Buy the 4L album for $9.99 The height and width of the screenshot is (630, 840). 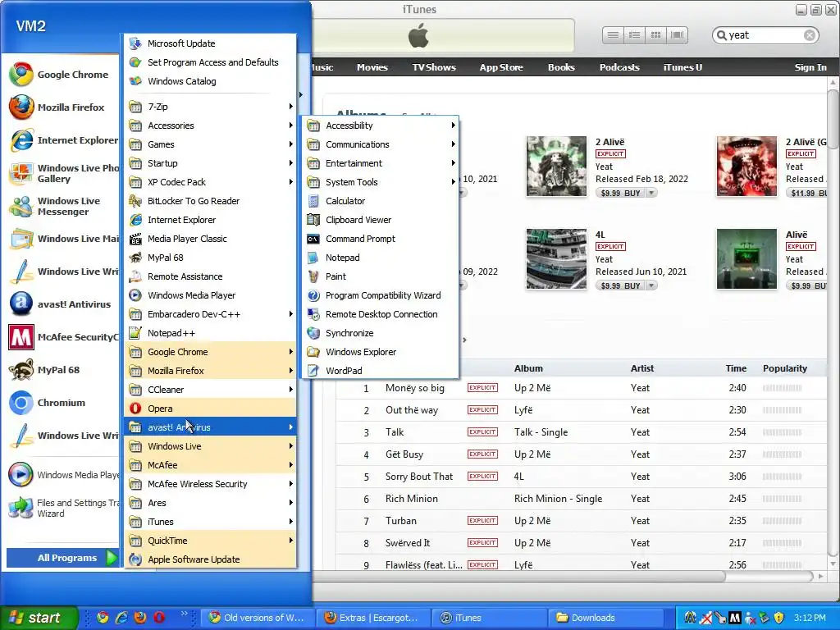[620, 285]
